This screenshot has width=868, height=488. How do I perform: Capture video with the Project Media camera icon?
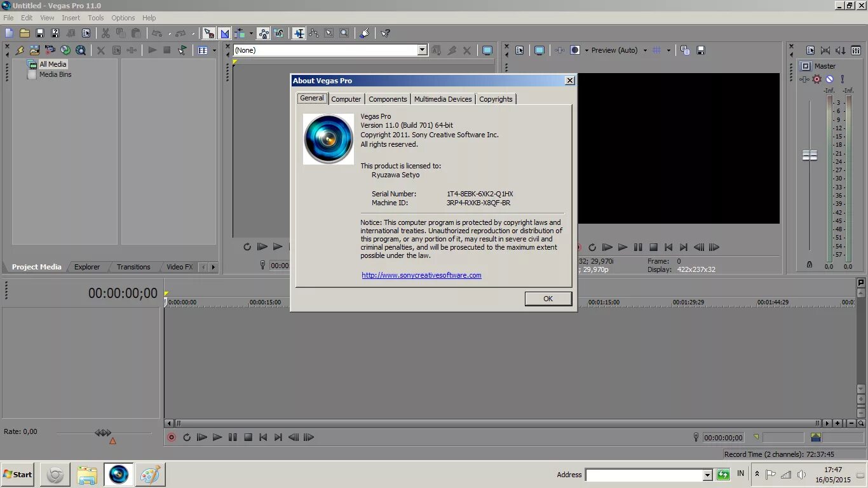tap(50, 50)
